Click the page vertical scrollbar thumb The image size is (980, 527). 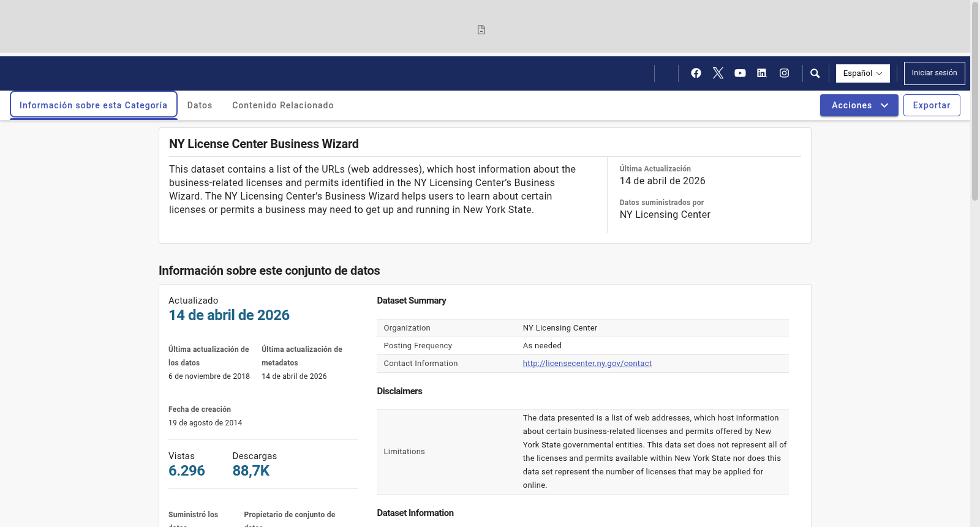click(x=975, y=102)
